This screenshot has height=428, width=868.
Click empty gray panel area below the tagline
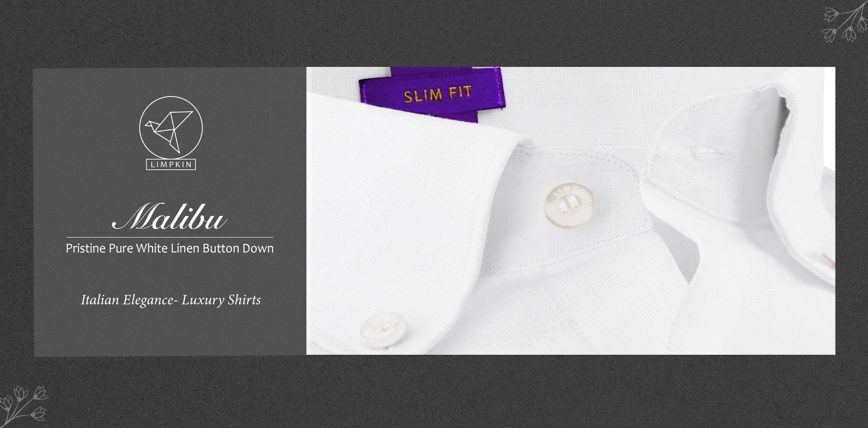click(170, 332)
